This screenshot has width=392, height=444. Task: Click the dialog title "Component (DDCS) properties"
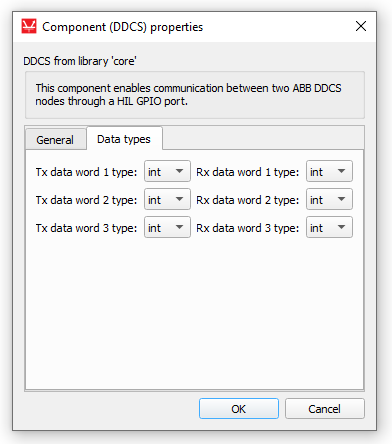click(122, 27)
